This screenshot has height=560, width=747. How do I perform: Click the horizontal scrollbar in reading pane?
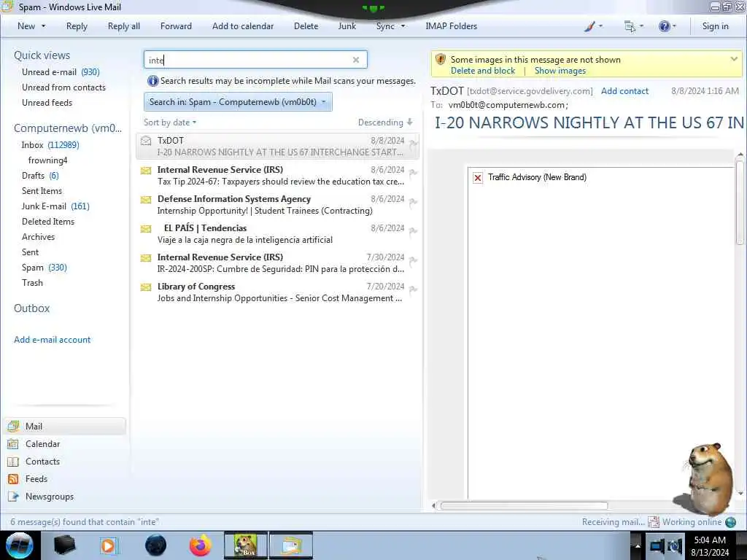524,506
